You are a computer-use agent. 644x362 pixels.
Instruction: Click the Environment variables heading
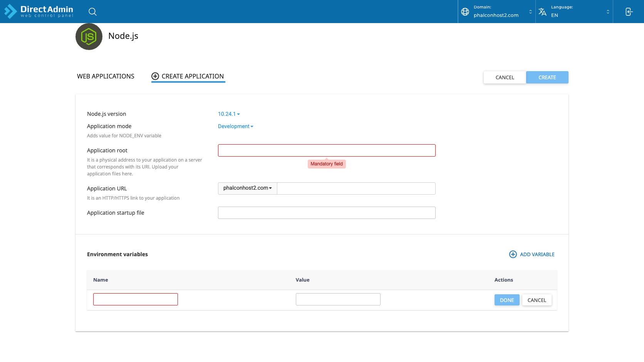click(x=117, y=254)
